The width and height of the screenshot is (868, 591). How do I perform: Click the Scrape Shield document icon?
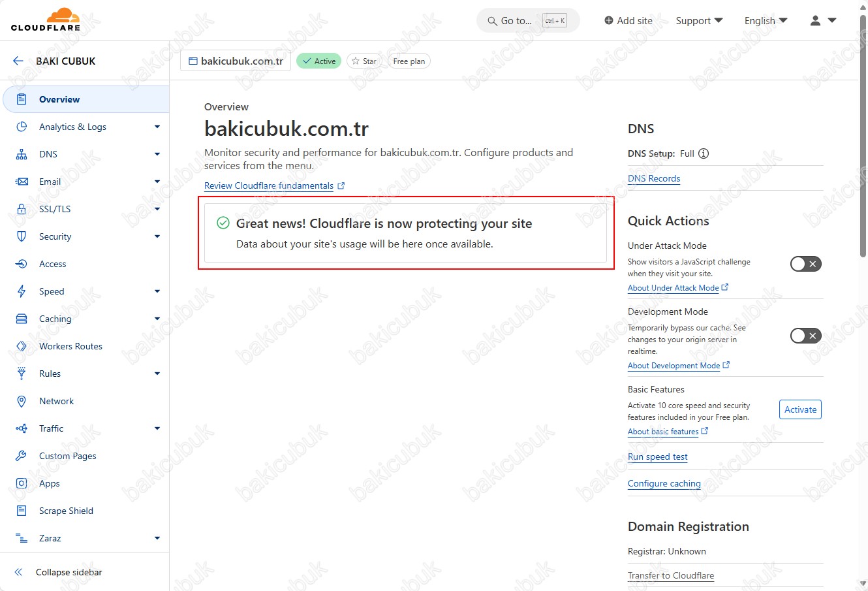click(22, 511)
